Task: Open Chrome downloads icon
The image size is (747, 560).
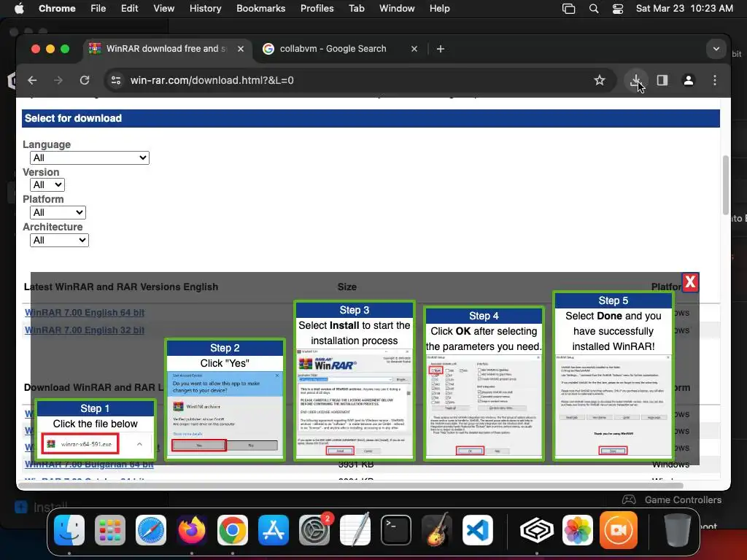Action: click(x=635, y=80)
